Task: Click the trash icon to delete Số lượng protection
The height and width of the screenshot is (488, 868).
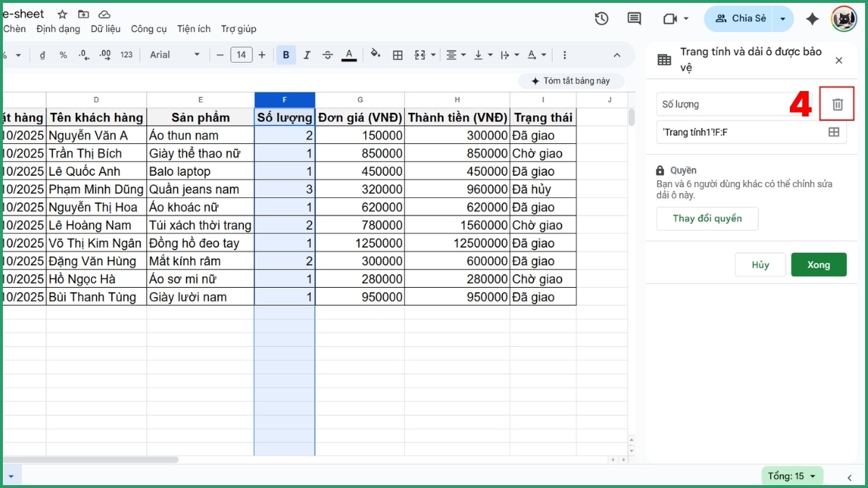Action: click(x=837, y=104)
